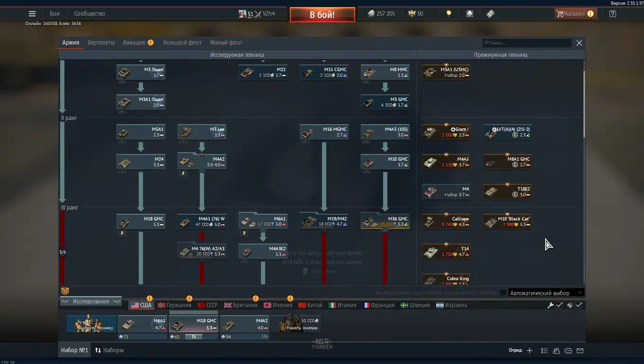Open the help question mark icon

tap(613, 14)
